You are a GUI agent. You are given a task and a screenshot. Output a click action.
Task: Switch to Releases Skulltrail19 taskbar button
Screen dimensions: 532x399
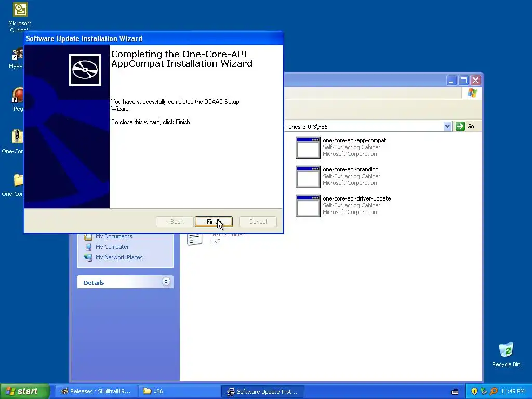96,391
